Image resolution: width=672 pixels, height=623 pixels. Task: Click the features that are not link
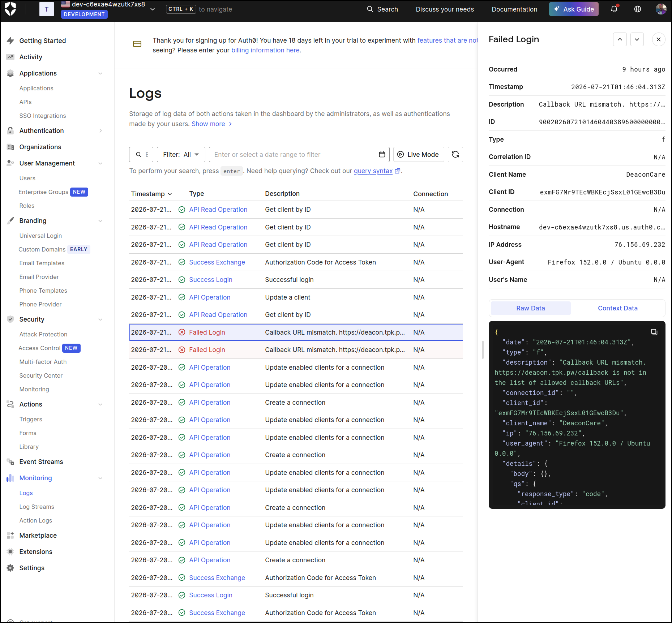(x=448, y=40)
